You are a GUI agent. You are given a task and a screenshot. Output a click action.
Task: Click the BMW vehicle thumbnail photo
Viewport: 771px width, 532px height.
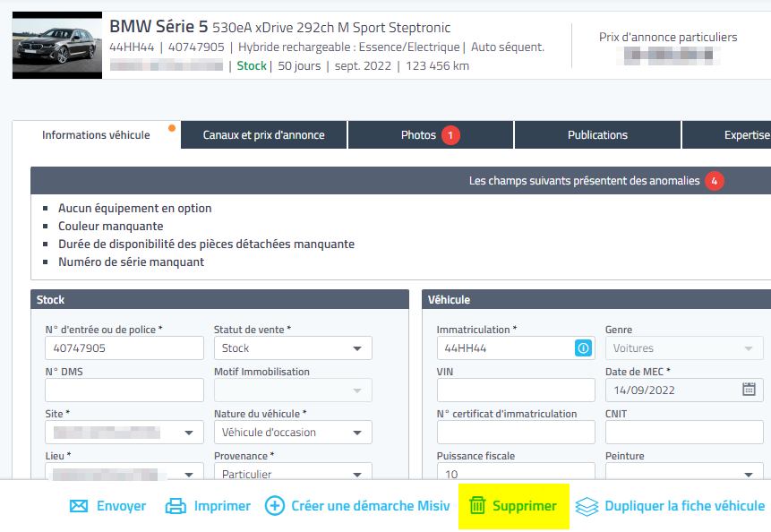tap(57, 46)
